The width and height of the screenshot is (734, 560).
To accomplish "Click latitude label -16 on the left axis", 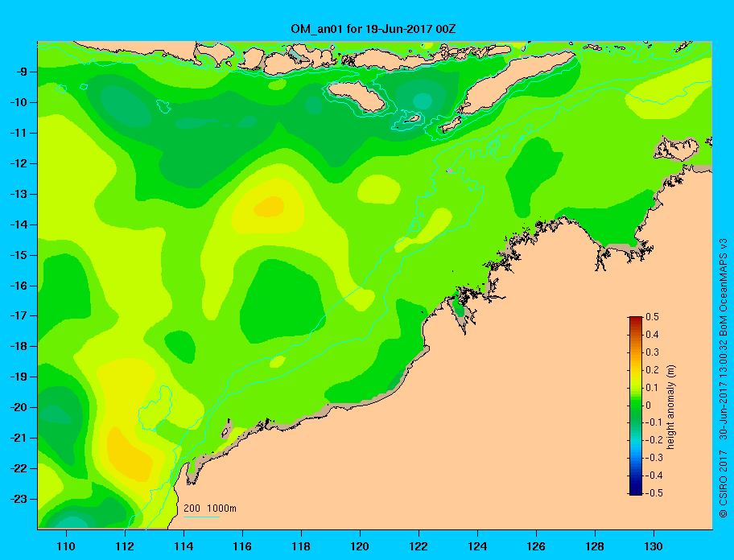I will (x=18, y=286).
